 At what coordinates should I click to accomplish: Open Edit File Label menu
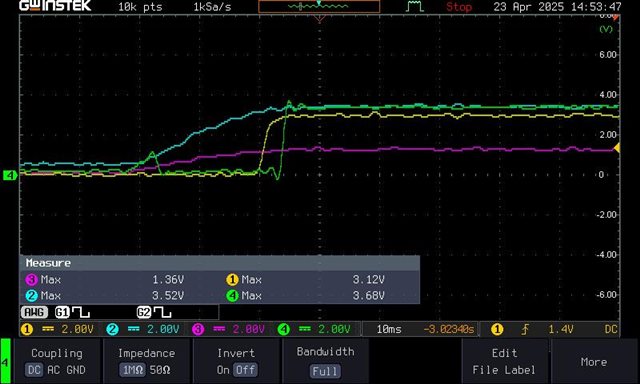pos(504,362)
